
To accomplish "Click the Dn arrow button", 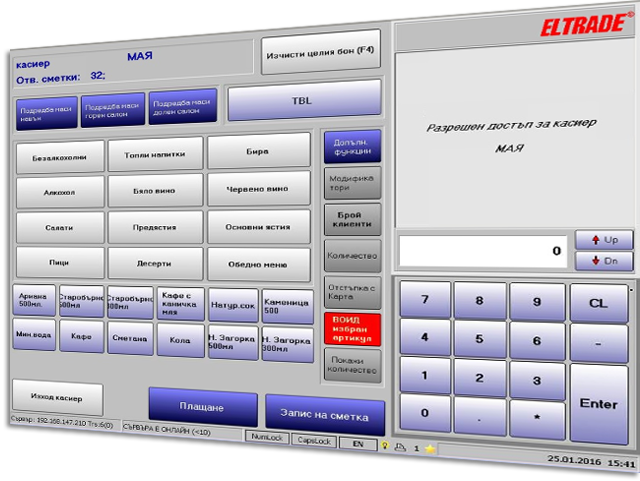I will 604,261.
